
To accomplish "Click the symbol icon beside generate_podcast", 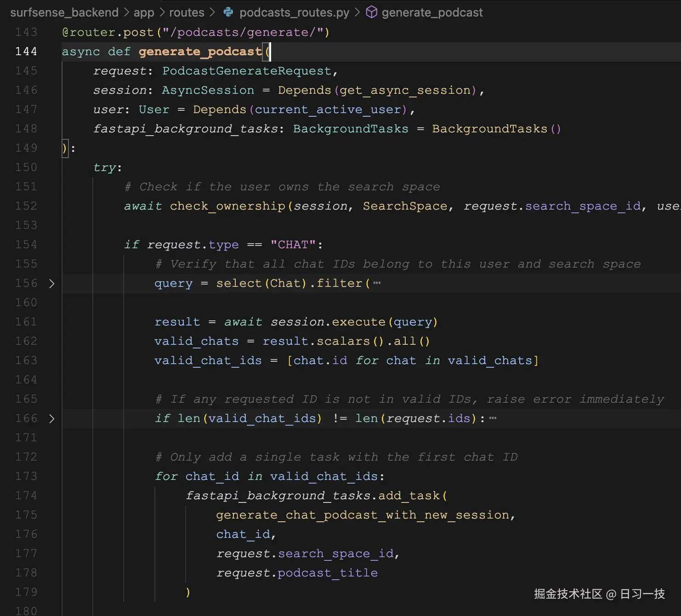I will click(371, 12).
